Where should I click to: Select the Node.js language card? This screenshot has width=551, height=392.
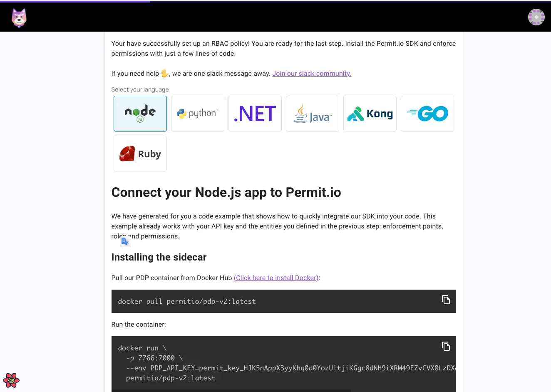(x=140, y=114)
